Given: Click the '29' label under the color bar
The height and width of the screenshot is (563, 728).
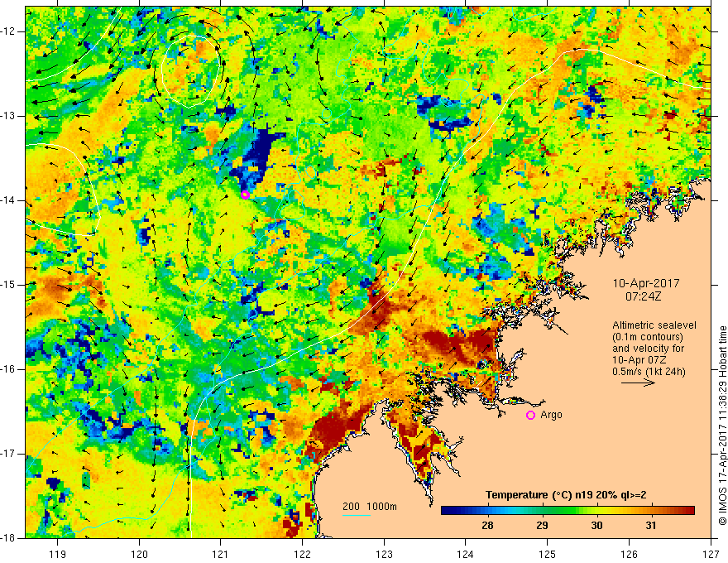Looking at the screenshot, I should 542,526.
